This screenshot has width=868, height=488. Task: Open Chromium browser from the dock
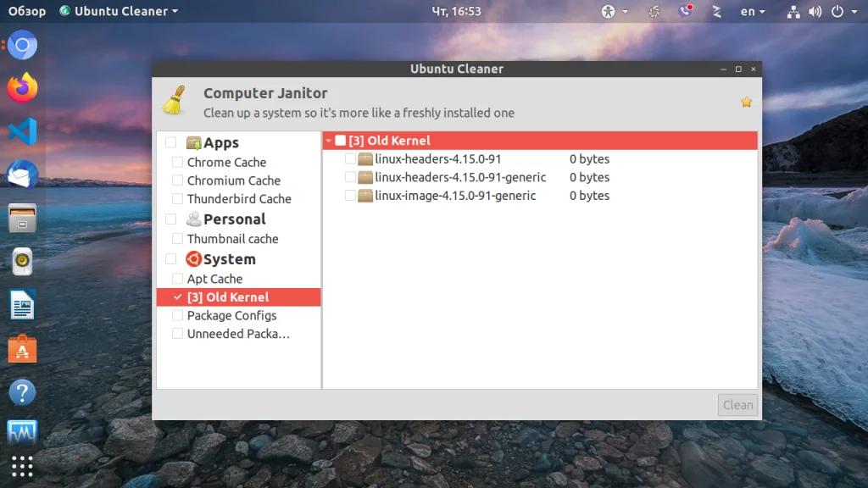click(x=22, y=45)
